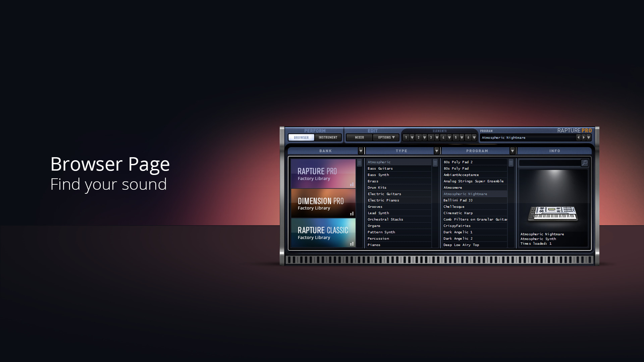
Task: Click the grid icon on Dimension Pro bank
Action: click(352, 214)
